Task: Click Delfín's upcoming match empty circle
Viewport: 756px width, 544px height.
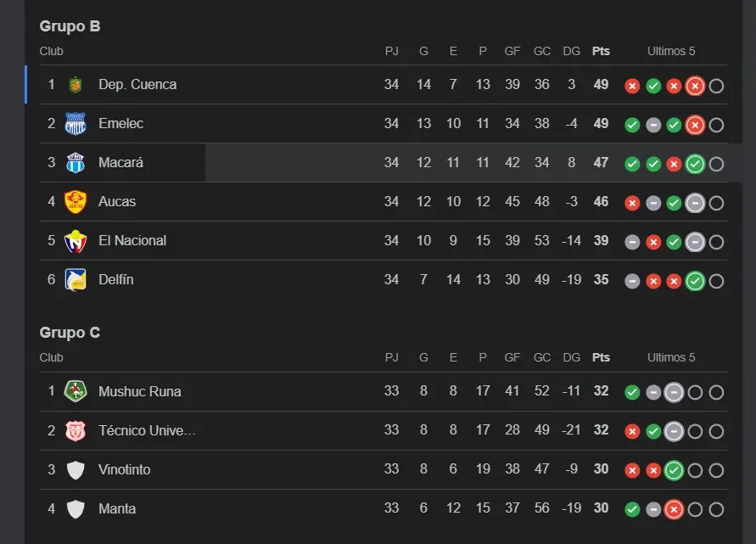Action: [x=716, y=281]
